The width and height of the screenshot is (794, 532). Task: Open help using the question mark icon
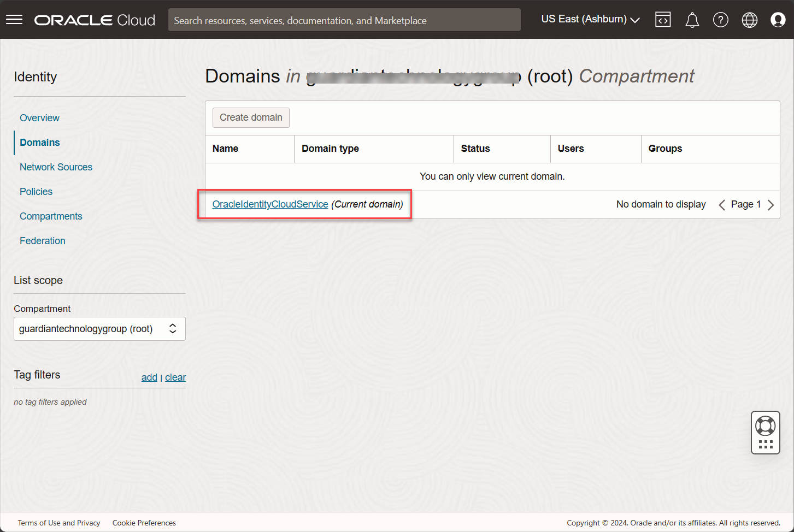click(x=721, y=19)
